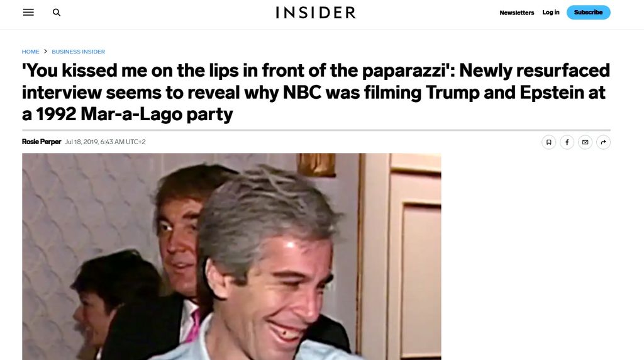The height and width of the screenshot is (360, 644).
Task: Click the blank header area beside search
Action: point(164,13)
